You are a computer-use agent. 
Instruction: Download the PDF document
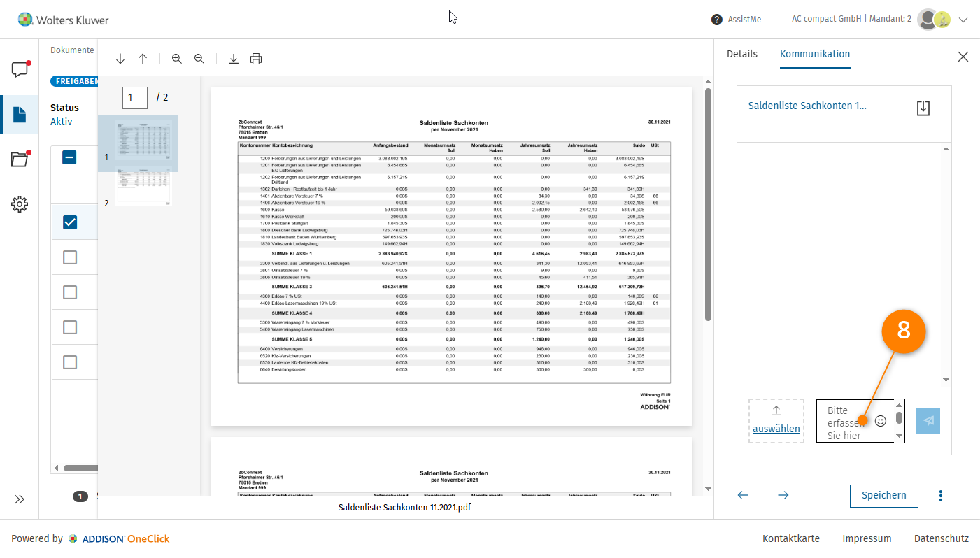point(234,59)
